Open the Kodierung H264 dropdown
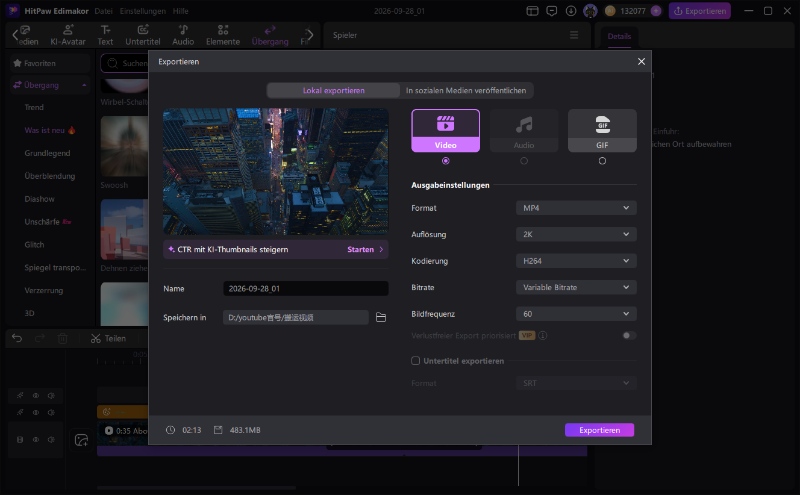This screenshot has height=495, width=800. [x=576, y=261]
